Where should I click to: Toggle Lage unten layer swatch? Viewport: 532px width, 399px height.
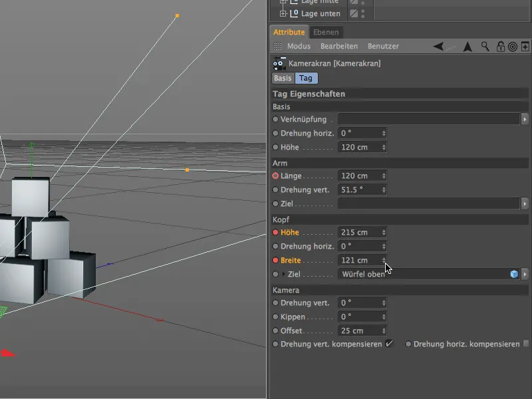[x=354, y=13]
